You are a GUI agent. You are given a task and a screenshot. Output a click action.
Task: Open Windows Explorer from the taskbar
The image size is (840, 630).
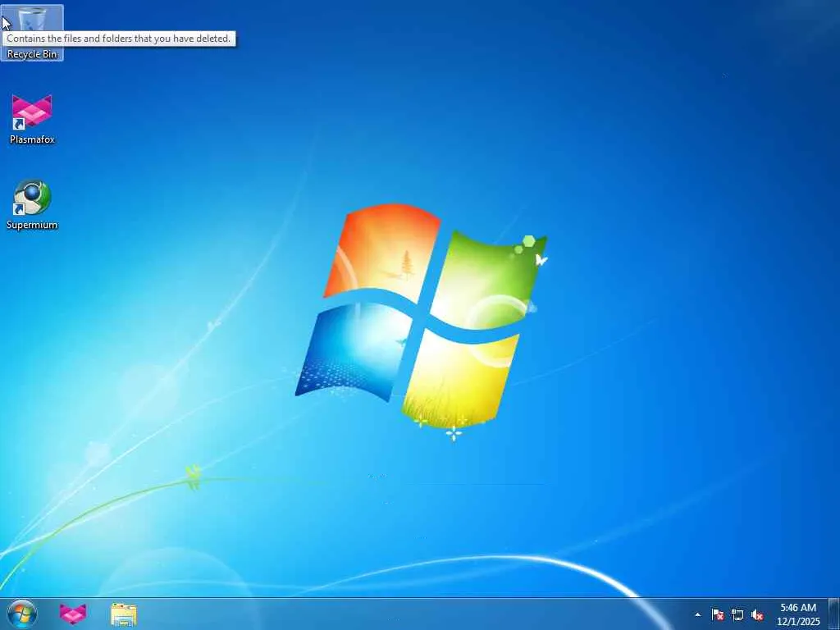coord(124,614)
